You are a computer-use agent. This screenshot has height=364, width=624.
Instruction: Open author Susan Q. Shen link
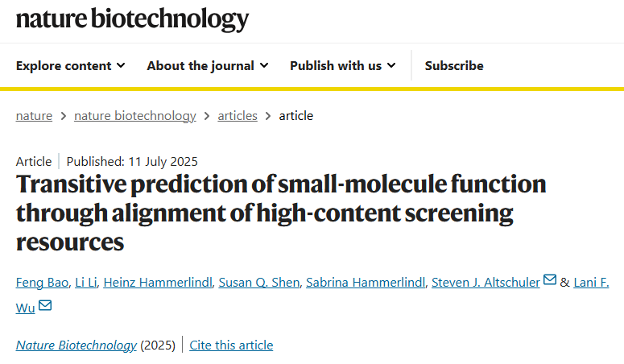click(259, 283)
